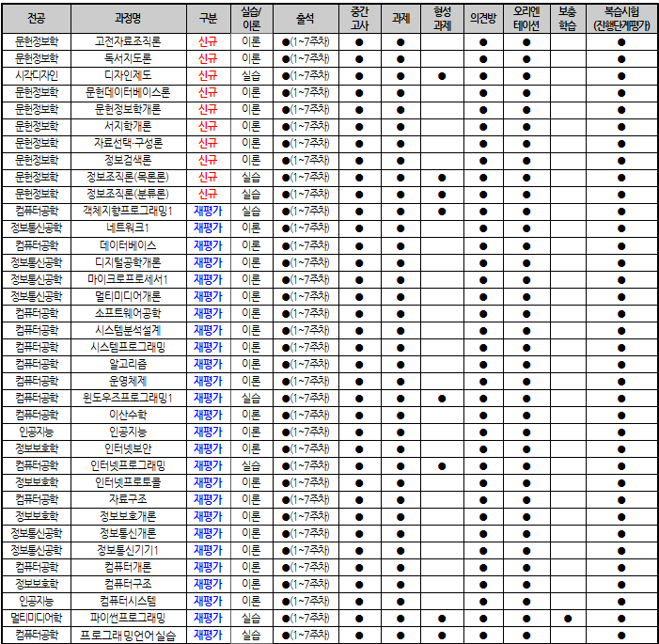Select the 컴퓨터개론 course cell
The height and width of the screenshot is (644, 659).
(x=128, y=568)
